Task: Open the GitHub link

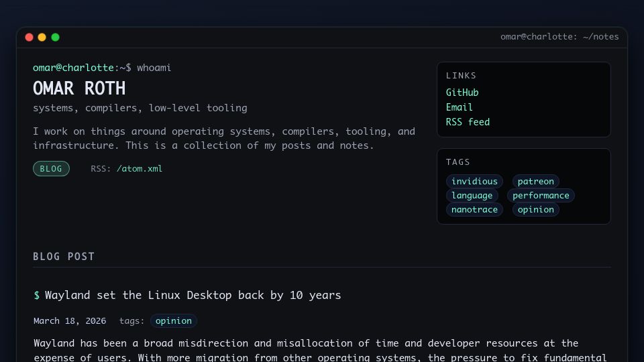Action: click(x=462, y=93)
